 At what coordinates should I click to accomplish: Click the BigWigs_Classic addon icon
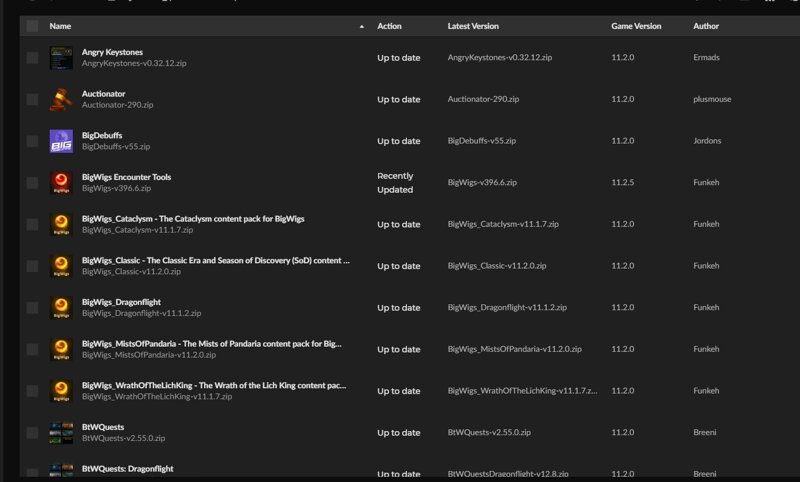click(x=61, y=266)
